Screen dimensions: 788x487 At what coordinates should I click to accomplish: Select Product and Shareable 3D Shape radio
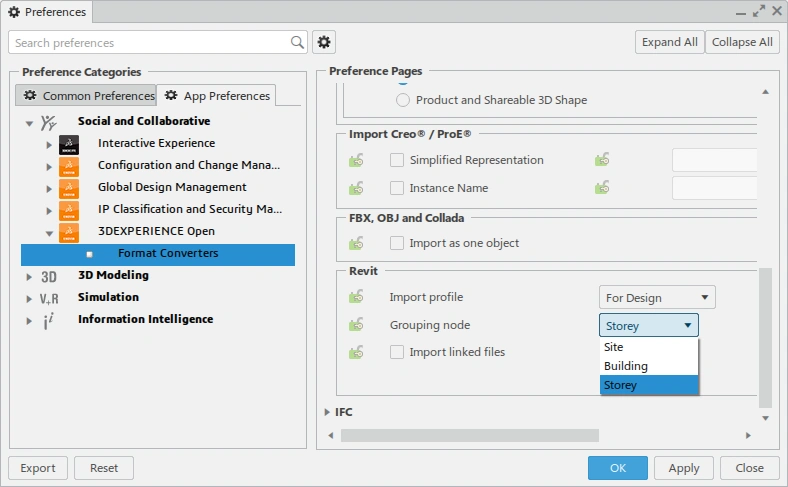[403, 100]
